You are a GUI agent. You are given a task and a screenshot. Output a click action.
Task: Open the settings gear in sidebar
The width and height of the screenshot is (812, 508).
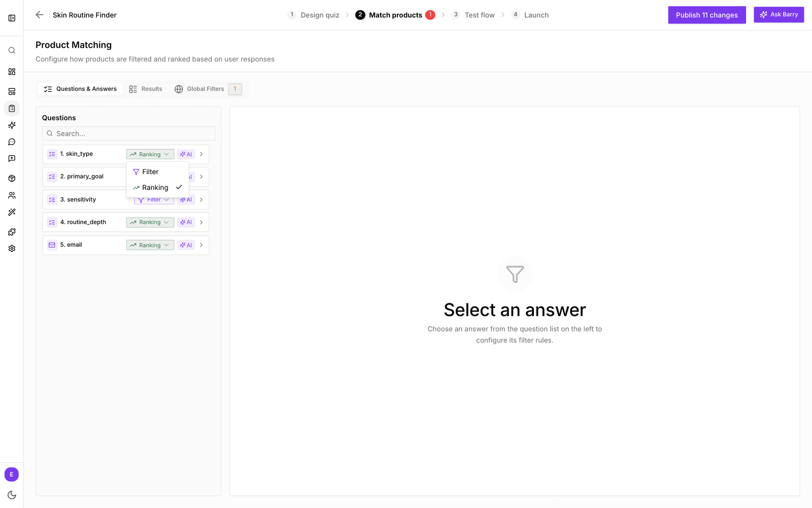12,248
